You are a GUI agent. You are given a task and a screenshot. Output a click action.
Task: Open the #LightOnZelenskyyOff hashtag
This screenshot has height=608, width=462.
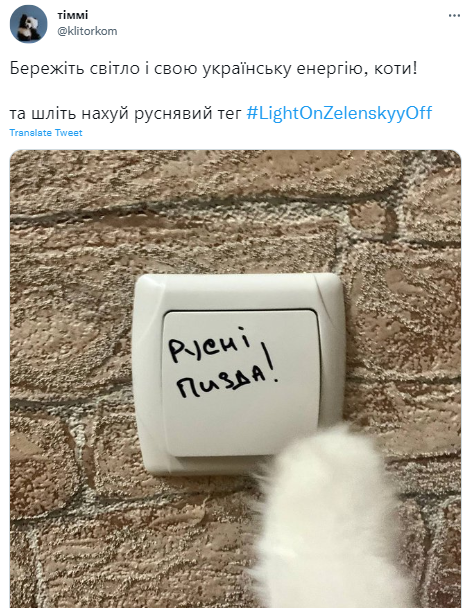point(339,113)
